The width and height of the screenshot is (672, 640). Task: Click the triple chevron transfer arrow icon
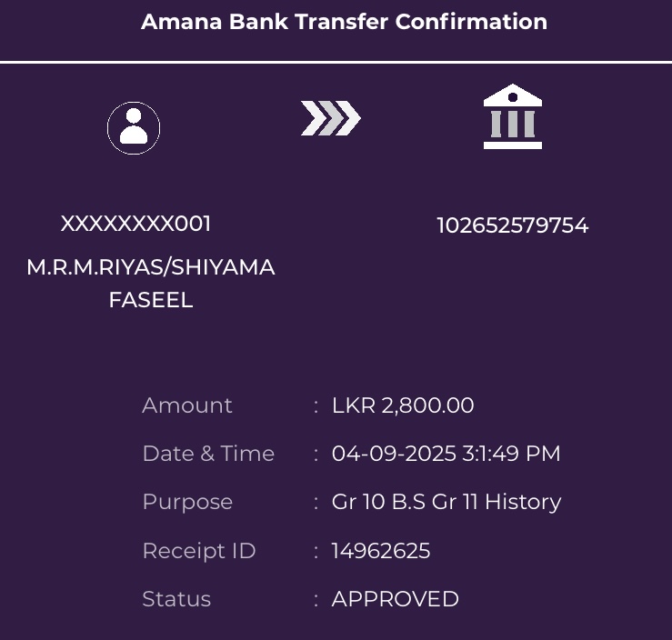pyautogui.click(x=331, y=118)
